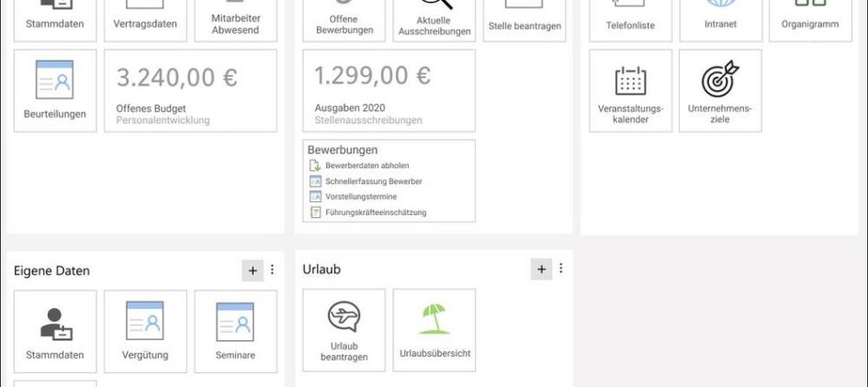This screenshot has width=868, height=387.
Task: Open Stammdaten tile under Eigene Daten
Action: pos(55,332)
